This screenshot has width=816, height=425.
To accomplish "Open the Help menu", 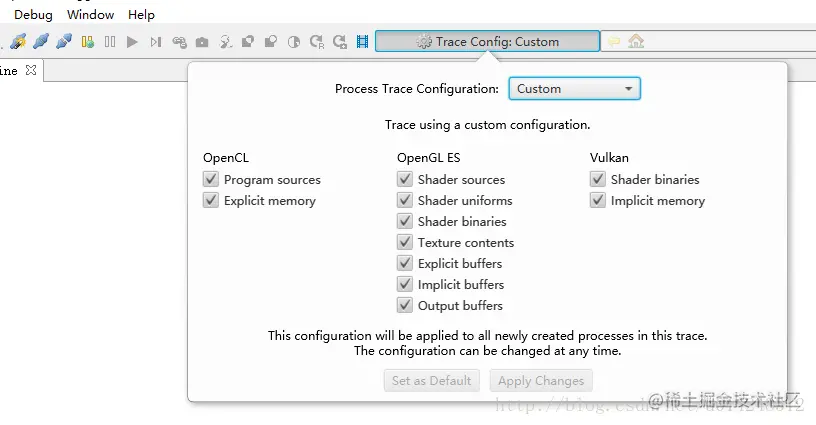I will coord(141,15).
